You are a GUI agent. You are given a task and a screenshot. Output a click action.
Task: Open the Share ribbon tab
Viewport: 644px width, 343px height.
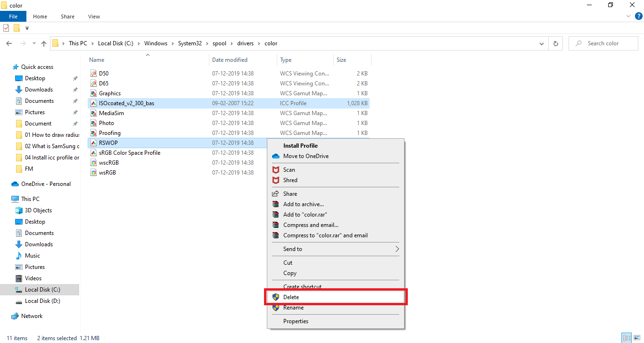(67, 17)
